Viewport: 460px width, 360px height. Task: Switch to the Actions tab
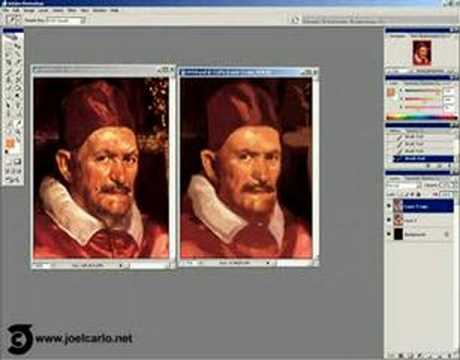pyautogui.click(x=413, y=131)
